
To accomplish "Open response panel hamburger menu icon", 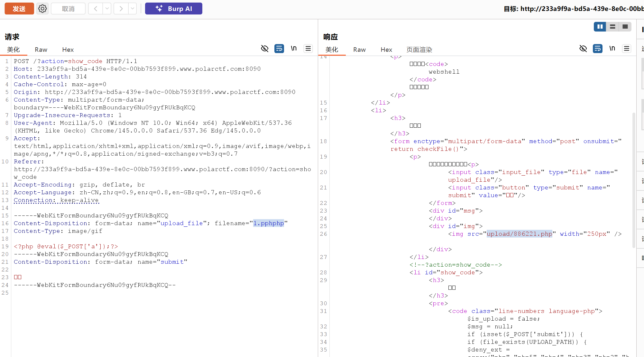I will (x=627, y=49).
